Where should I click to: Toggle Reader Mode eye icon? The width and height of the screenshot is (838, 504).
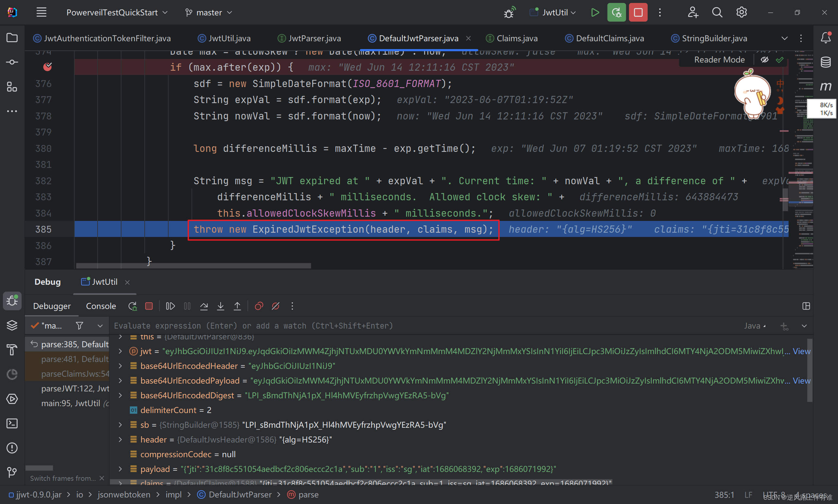pos(764,60)
